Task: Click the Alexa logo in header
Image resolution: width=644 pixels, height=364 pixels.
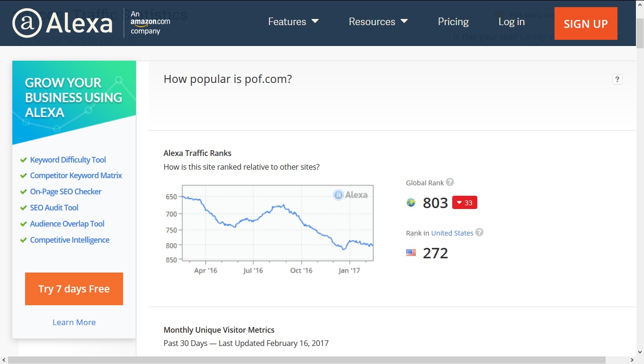Action: (63, 22)
